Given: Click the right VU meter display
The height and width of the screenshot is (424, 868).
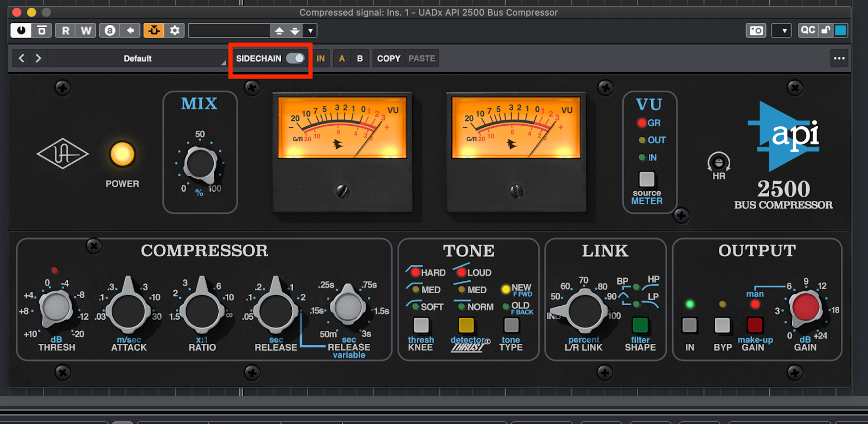Looking at the screenshot, I should [x=516, y=127].
